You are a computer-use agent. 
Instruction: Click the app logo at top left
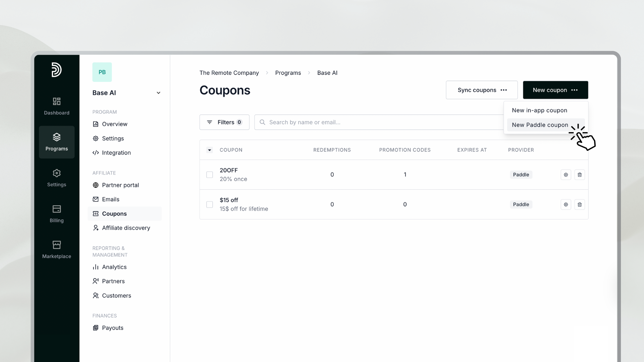[x=56, y=70]
